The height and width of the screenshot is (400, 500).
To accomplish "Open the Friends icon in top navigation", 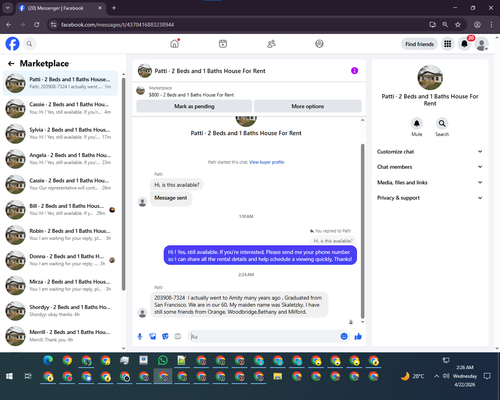I will pyautogui.click(x=271, y=44).
